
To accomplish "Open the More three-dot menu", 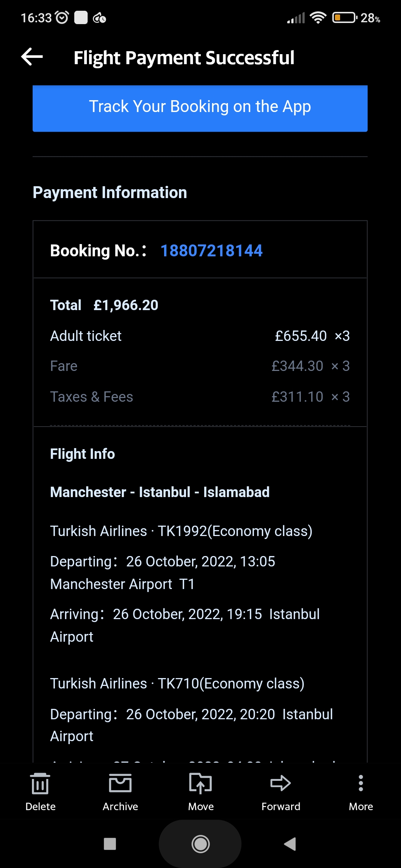I will tap(361, 783).
